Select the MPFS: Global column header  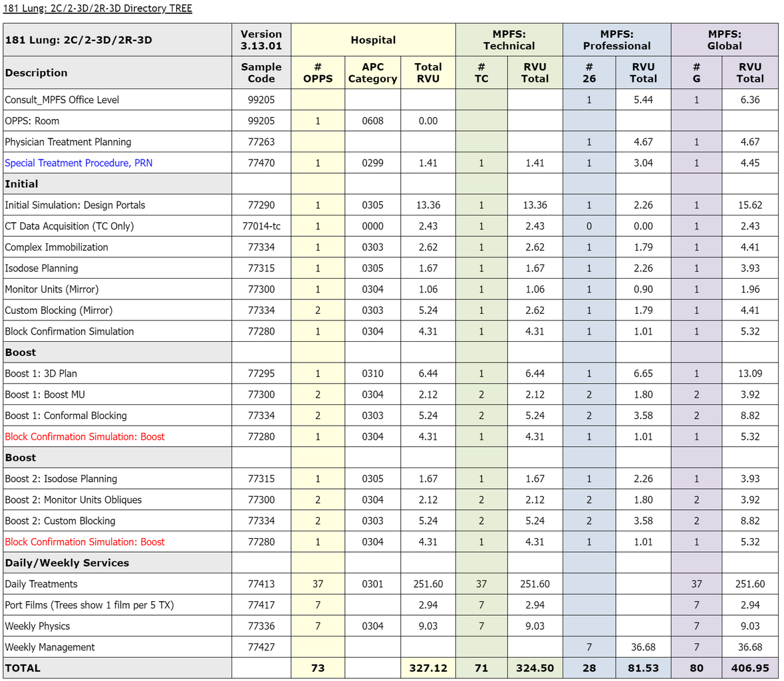pyautogui.click(x=724, y=40)
